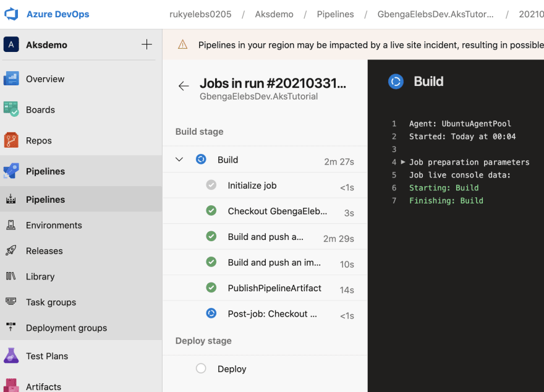Go back using the left arrow

coord(184,86)
